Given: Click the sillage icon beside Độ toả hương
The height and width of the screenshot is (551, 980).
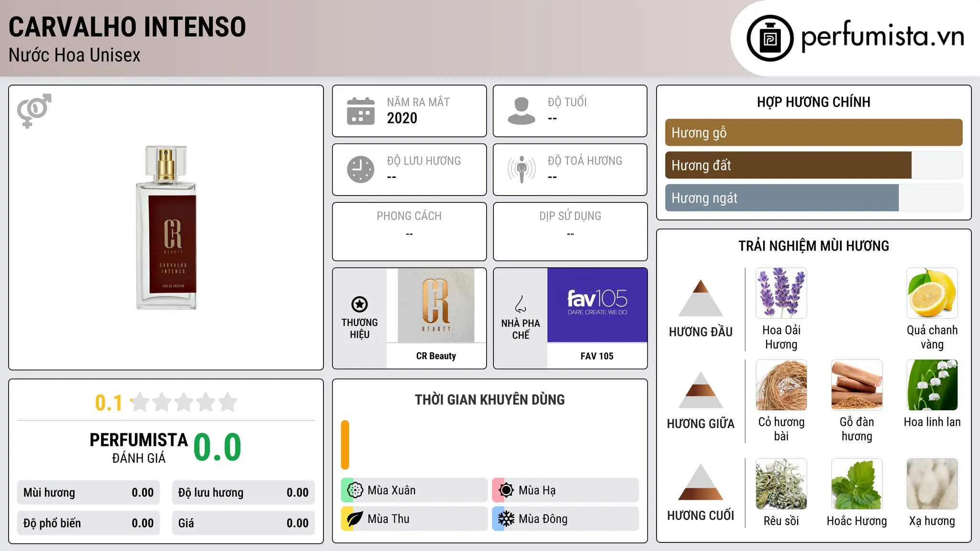Looking at the screenshot, I should [x=521, y=169].
